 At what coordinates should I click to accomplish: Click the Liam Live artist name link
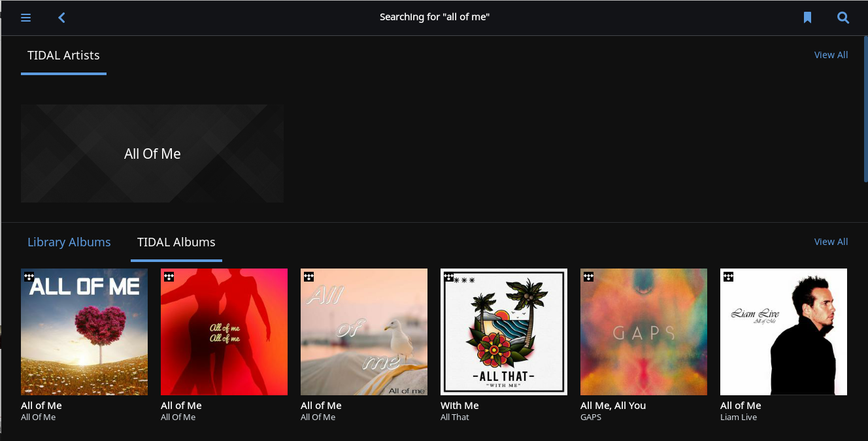pos(739,417)
